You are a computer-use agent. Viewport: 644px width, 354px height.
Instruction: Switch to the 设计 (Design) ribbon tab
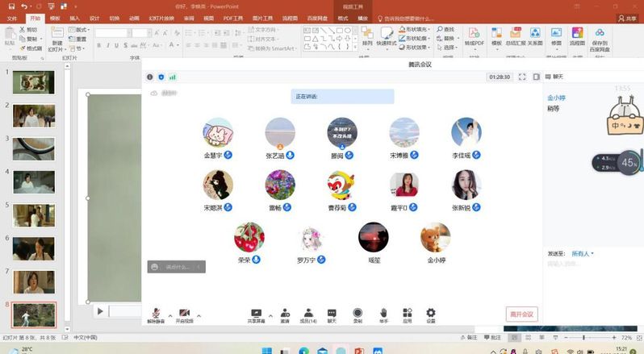coord(94,18)
